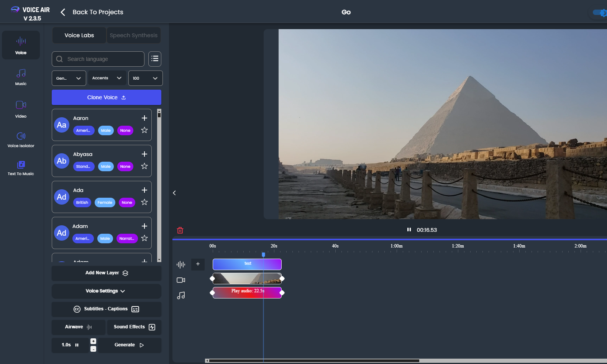607x364 pixels.
Task: Click the video preview of the pyramid
Action: click(443, 124)
